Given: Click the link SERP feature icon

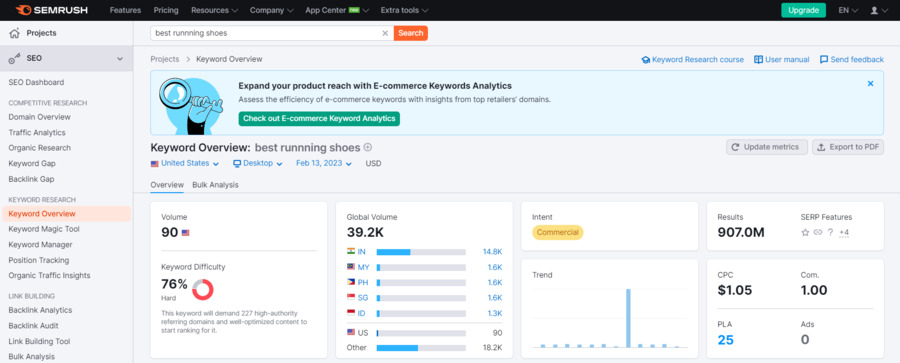Looking at the screenshot, I should pyautogui.click(x=818, y=233).
